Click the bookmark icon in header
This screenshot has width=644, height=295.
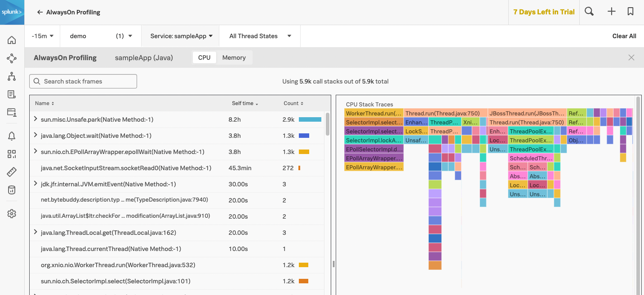click(631, 12)
